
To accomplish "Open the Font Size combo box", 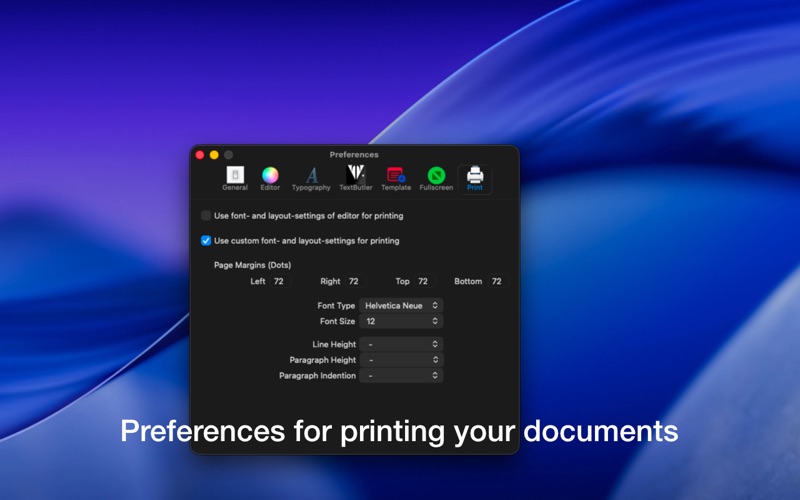I will point(401,321).
